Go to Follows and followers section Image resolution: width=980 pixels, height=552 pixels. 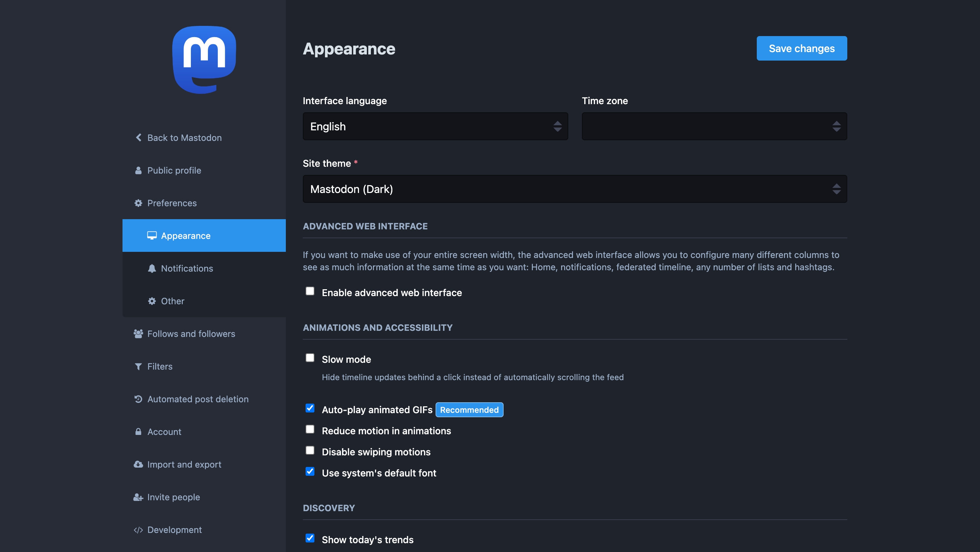pos(191,334)
